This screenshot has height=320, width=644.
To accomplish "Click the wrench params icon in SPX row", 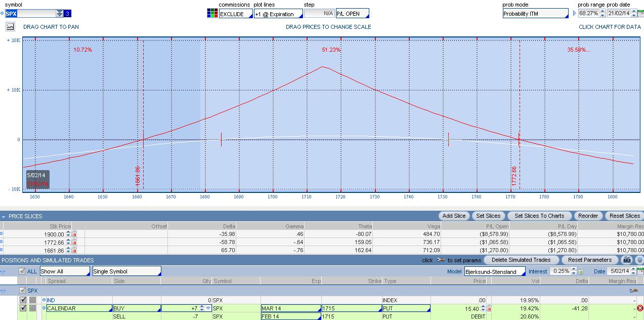I will pos(633,291).
